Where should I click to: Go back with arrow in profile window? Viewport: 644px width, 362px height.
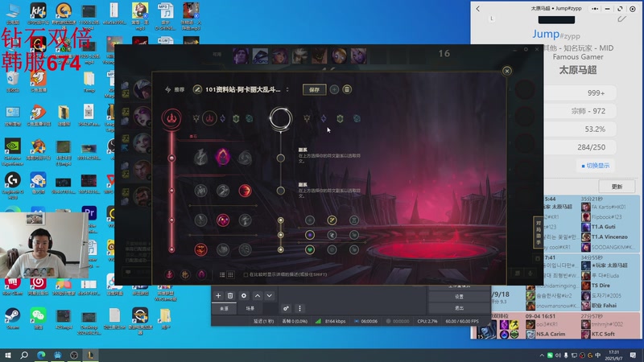pos(478,9)
